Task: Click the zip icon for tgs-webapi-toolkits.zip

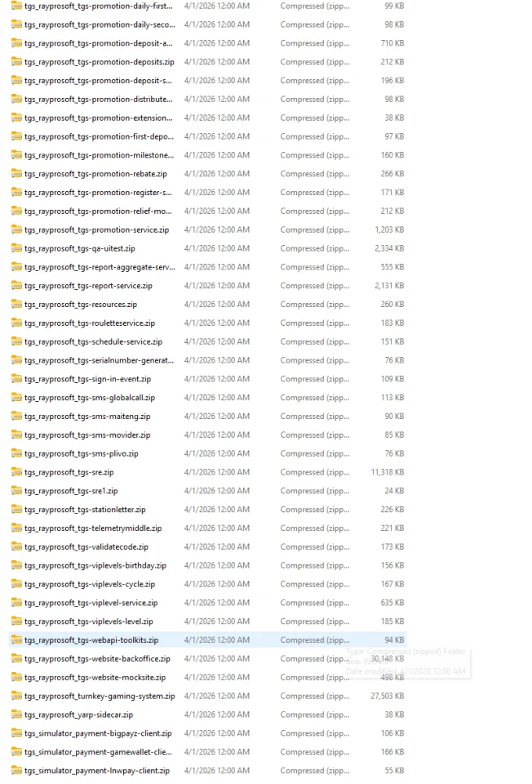Action: [x=16, y=640]
